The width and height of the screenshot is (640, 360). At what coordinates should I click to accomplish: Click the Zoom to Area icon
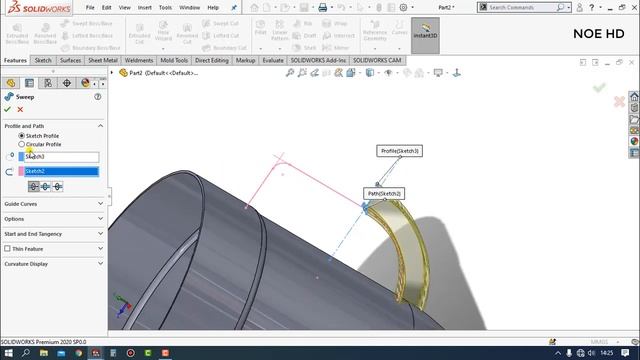[x=302, y=73]
